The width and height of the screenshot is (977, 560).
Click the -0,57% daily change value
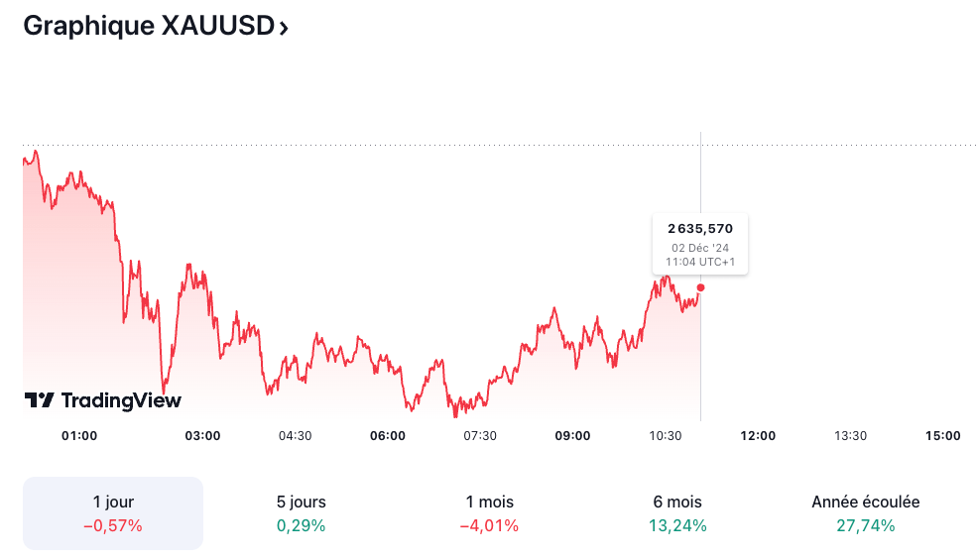point(112,525)
